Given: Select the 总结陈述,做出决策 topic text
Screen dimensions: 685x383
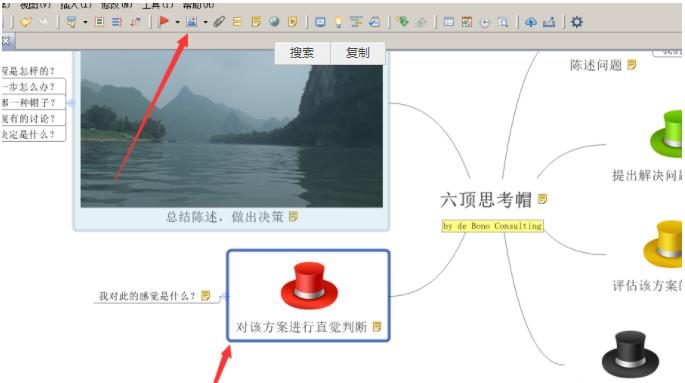Looking at the screenshot, I should point(225,217).
